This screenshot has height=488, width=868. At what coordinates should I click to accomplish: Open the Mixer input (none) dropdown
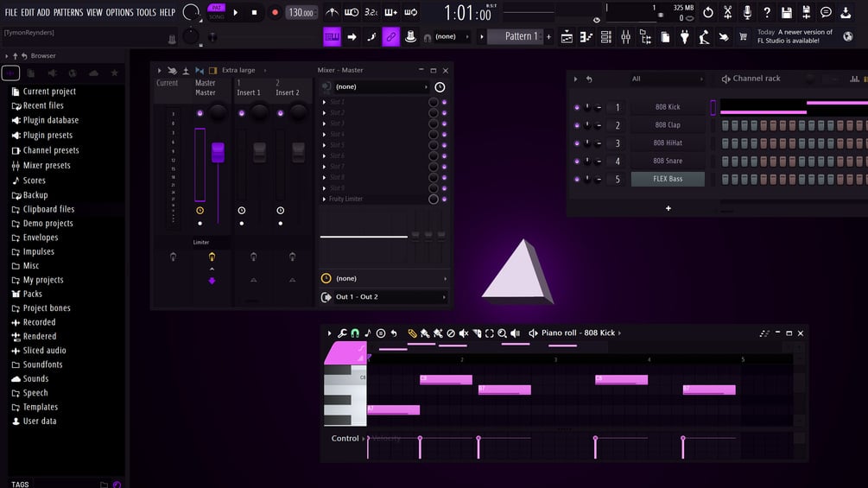tap(382, 87)
